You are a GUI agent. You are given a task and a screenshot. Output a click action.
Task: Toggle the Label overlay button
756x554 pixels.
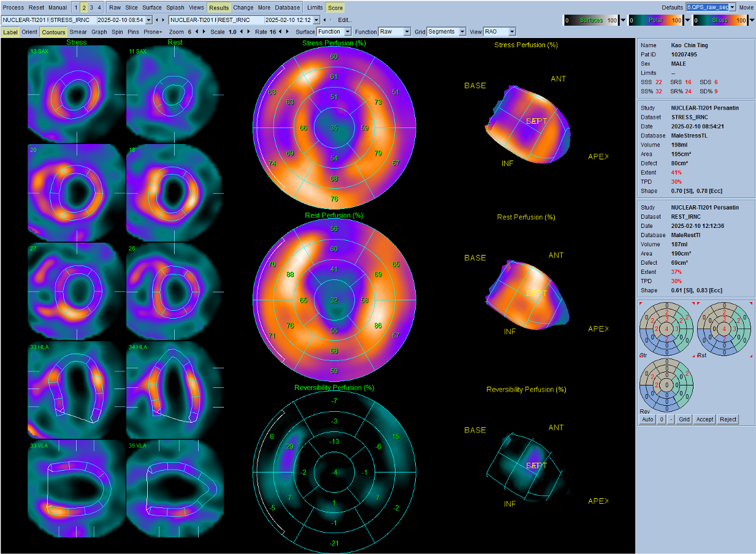(10, 31)
